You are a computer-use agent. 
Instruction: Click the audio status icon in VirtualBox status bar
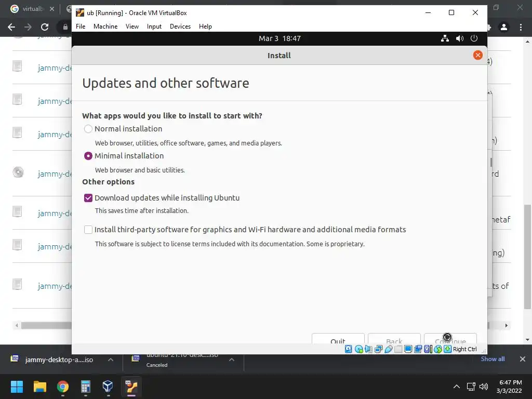point(368,349)
